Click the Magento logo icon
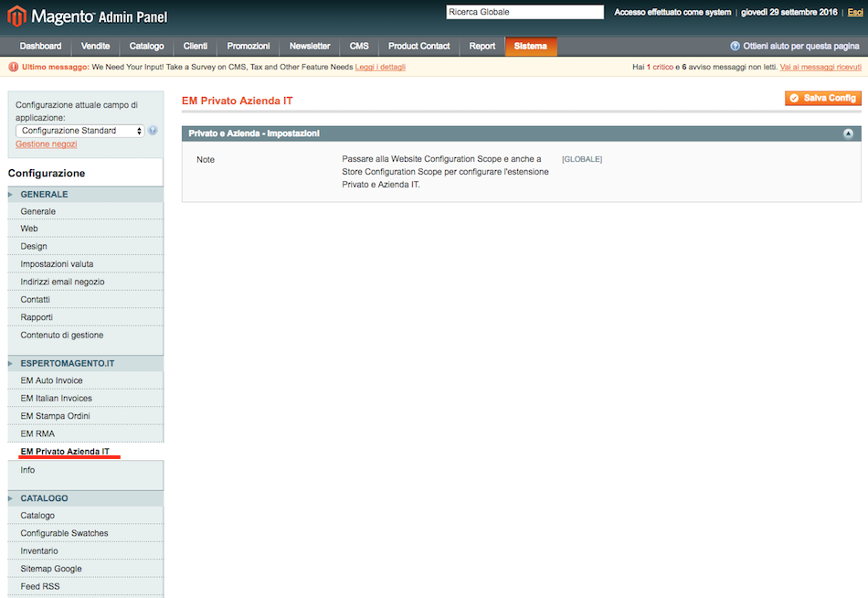The height and width of the screenshot is (598, 868). click(x=17, y=16)
